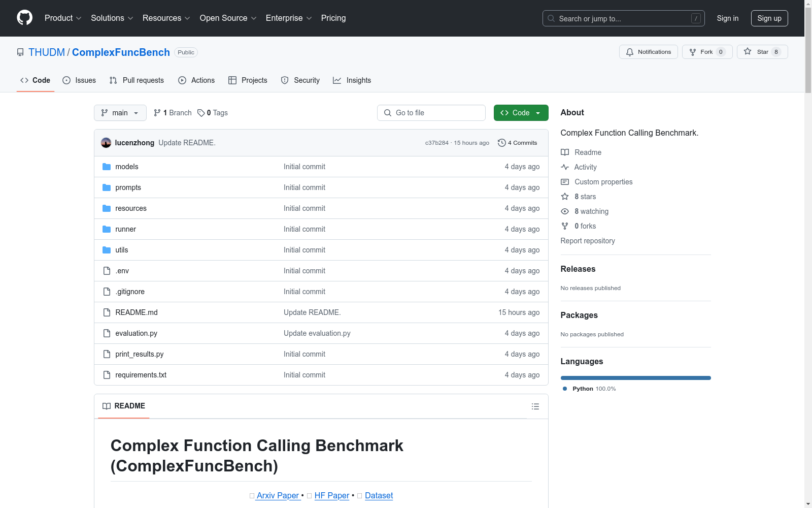Click the lucenzhong avatar image

pos(106,143)
